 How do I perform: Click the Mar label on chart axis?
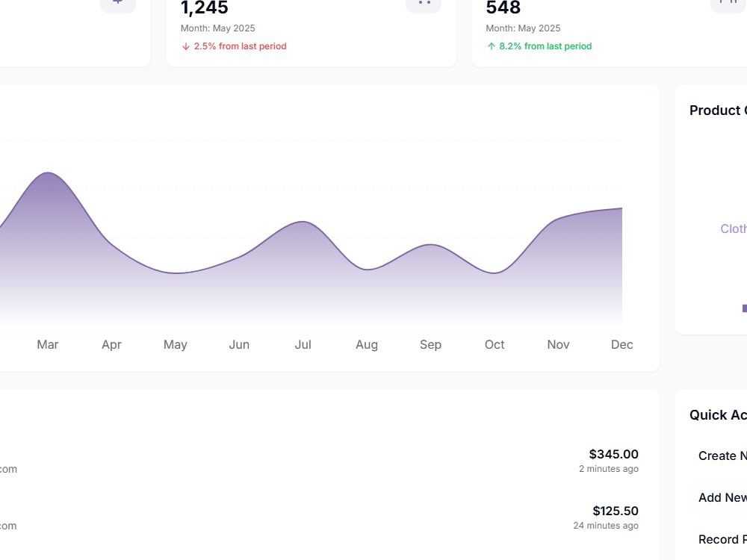(x=48, y=344)
